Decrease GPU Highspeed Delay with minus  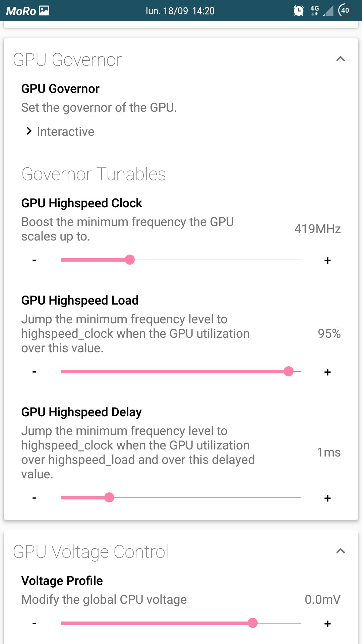point(34,498)
